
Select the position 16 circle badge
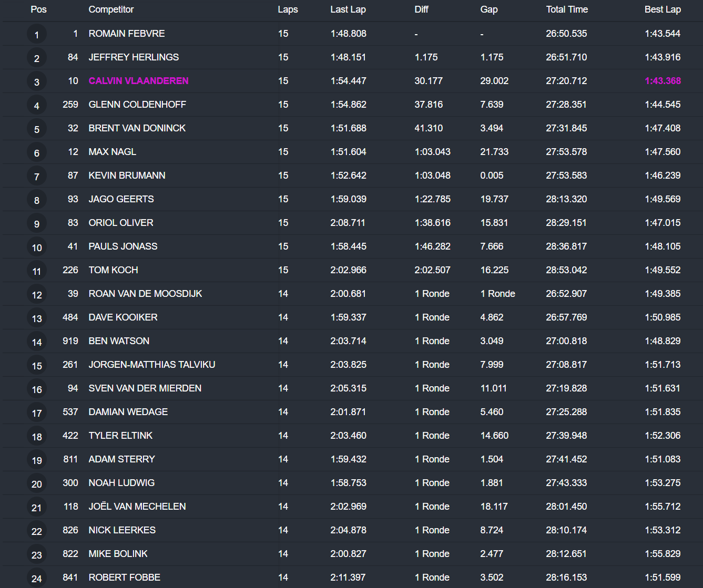tap(37, 389)
